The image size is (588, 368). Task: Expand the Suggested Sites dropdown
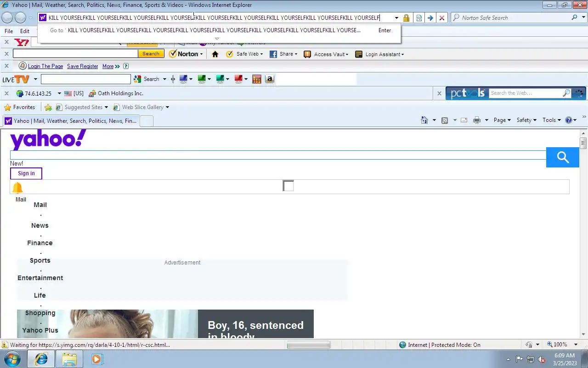pyautogui.click(x=106, y=107)
